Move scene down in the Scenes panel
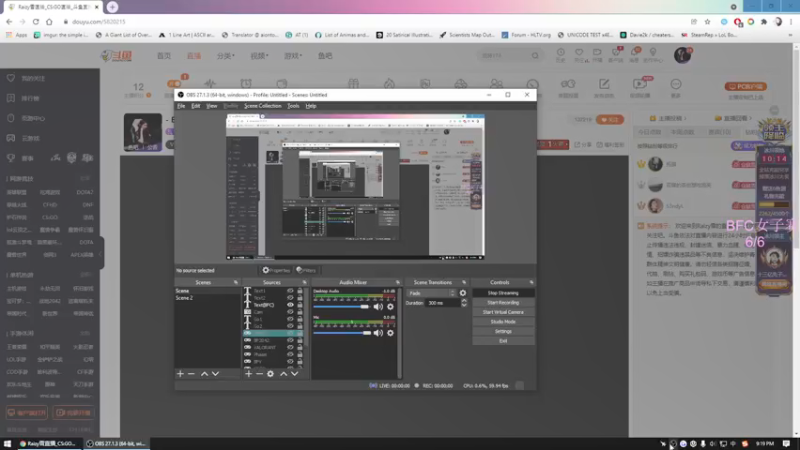 coord(215,374)
